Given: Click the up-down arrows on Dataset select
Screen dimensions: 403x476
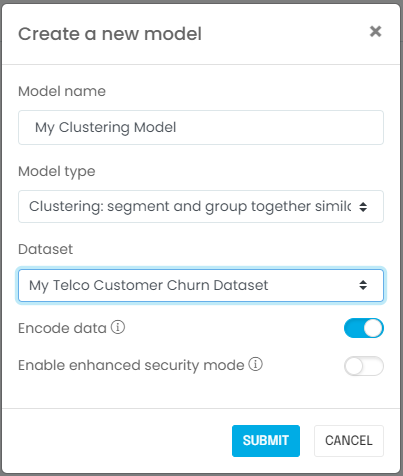Looking at the screenshot, I should pyautogui.click(x=363, y=285).
